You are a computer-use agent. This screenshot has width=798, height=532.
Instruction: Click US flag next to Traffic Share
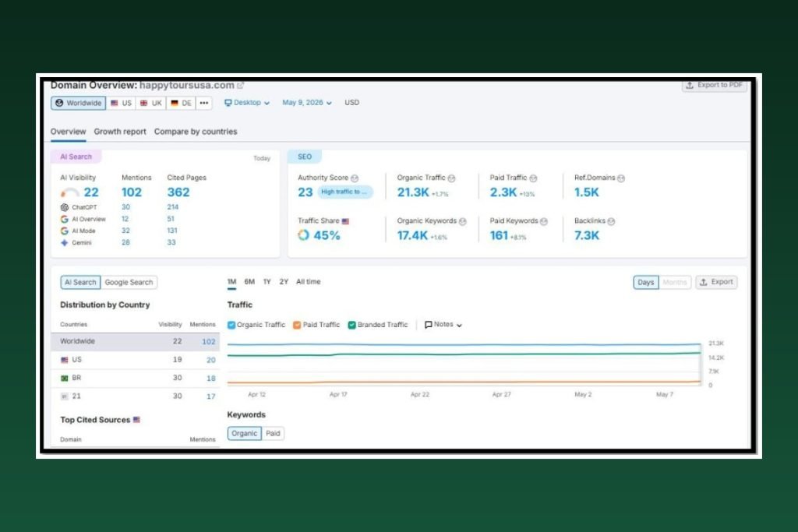pos(345,222)
